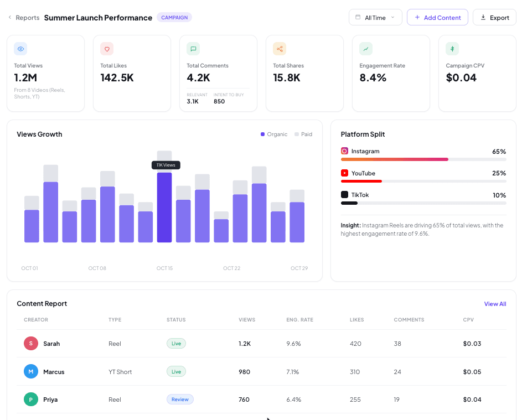Open View All content report link
Image resolution: width=522 pixels, height=420 pixels.
click(495, 304)
